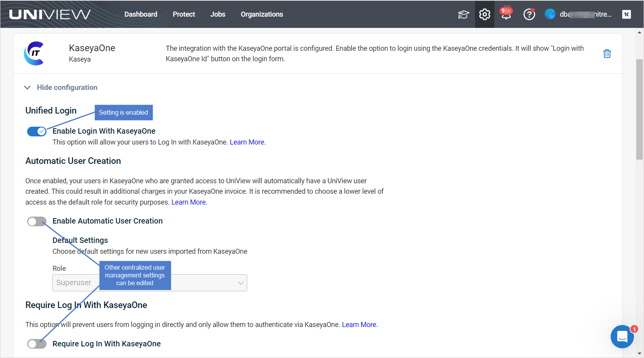Open the chat support bubble
This screenshot has height=358, width=644.
pyautogui.click(x=622, y=337)
